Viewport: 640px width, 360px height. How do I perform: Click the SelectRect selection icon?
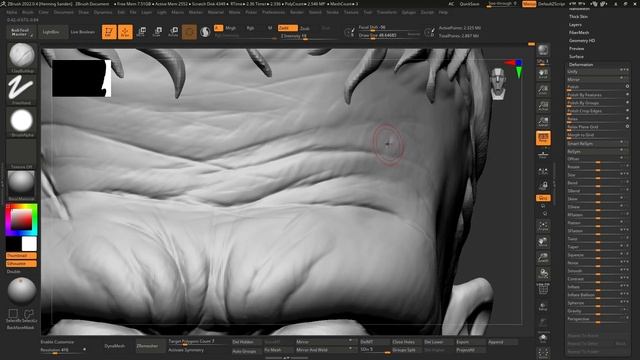pos(13,315)
